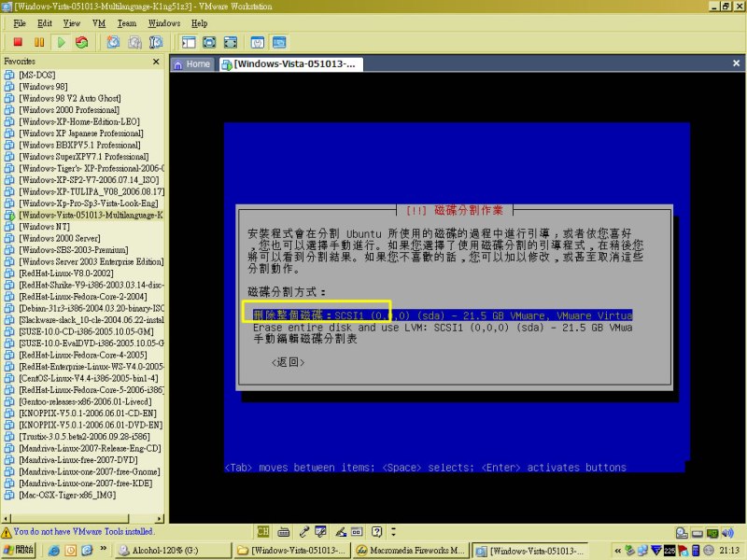Click the Summary view toolbar icon
The height and width of the screenshot is (560, 747).
pyautogui.click(x=258, y=42)
